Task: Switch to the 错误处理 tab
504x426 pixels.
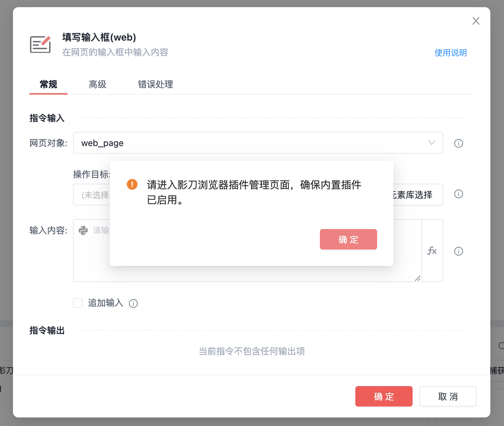Action: 155,84
